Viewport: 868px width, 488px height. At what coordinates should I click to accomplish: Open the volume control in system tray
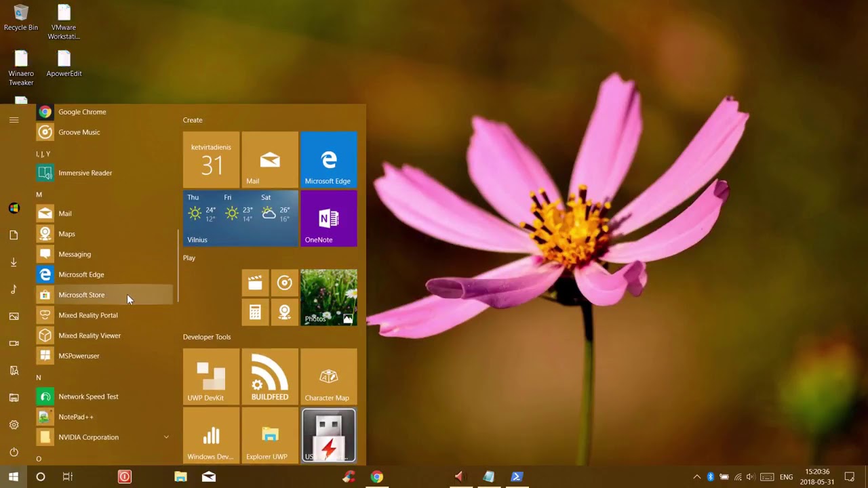point(751,477)
